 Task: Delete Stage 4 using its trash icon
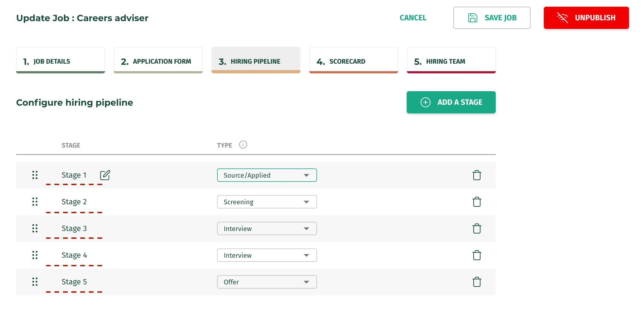[477, 255]
